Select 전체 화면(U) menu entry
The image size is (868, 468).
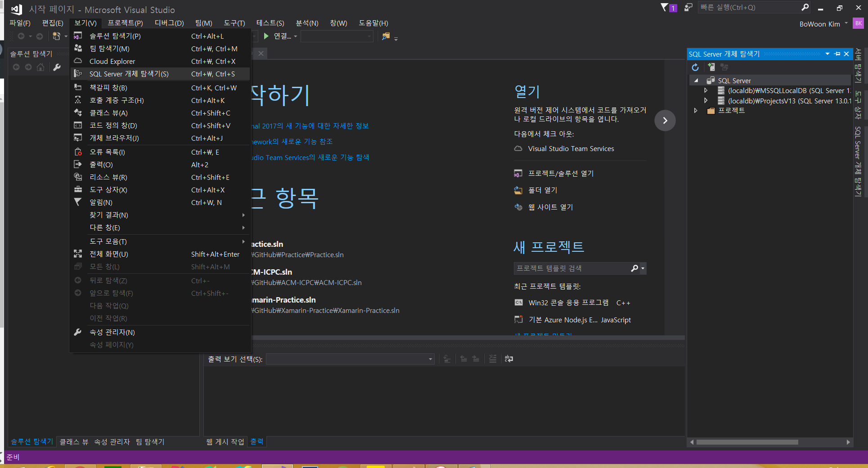click(x=160, y=254)
